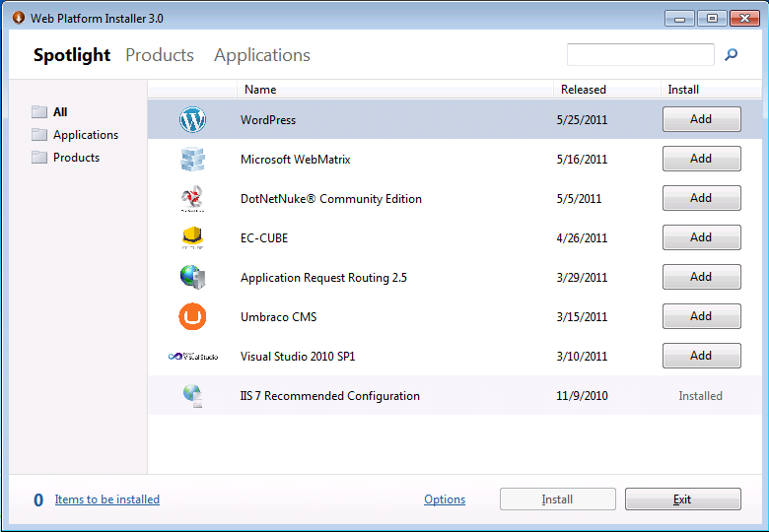Select IIS 7 Recommended Configuration name

[329, 396]
